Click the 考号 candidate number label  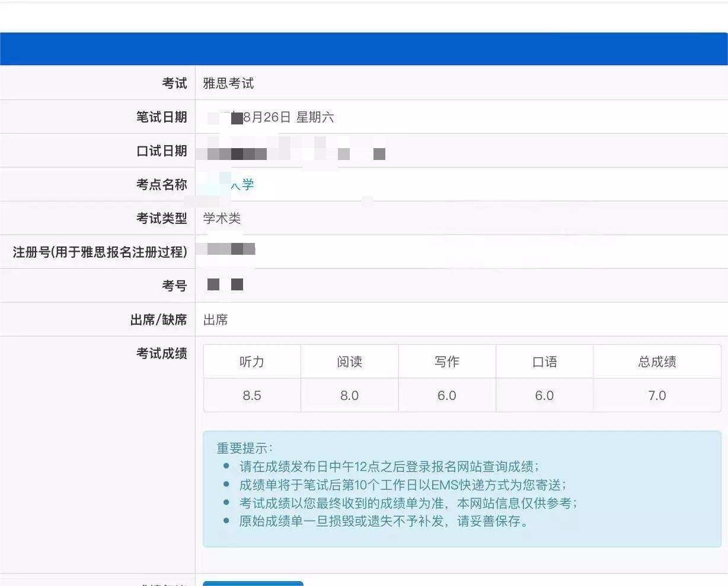175,286
